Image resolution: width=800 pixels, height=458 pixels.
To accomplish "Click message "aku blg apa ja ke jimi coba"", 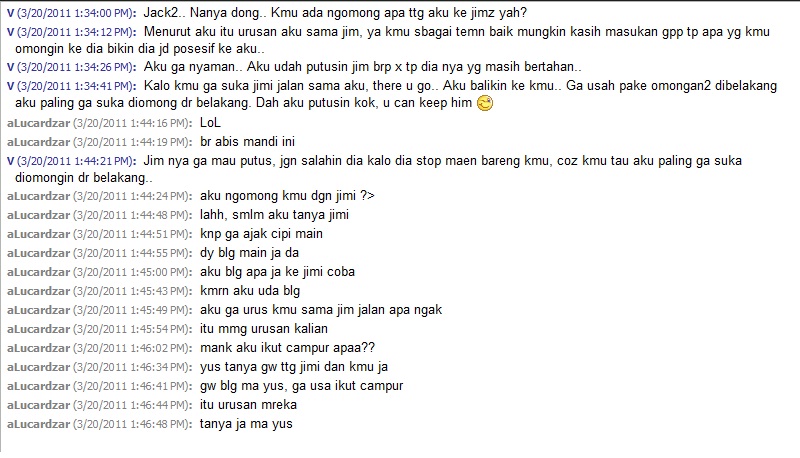I will (277, 271).
